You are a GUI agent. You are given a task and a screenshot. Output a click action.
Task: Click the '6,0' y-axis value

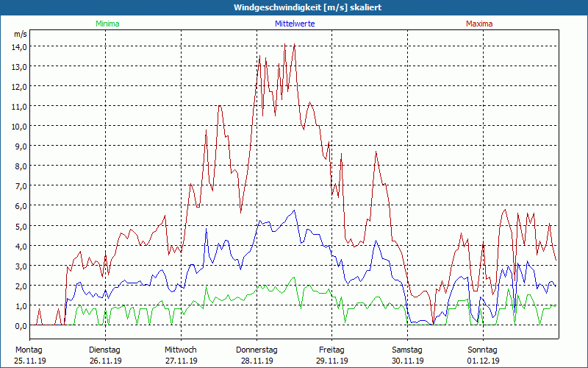[21, 206]
